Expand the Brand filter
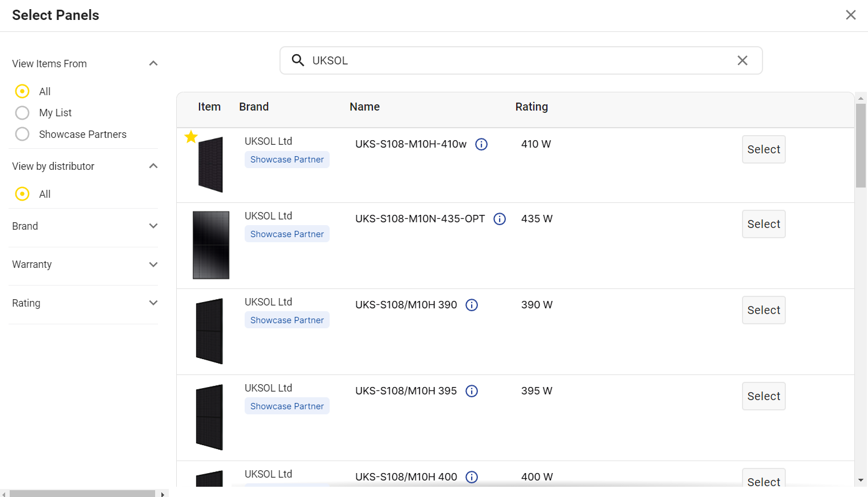This screenshot has height=497, width=868. coord(153,226)
